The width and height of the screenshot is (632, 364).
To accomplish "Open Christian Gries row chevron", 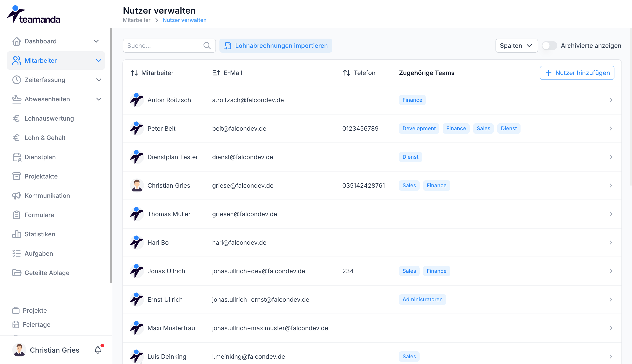I will point(611,186).
